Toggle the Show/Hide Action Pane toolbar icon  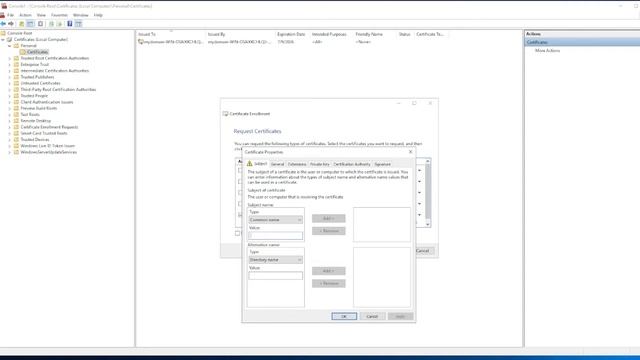click(x=78, y=24)
